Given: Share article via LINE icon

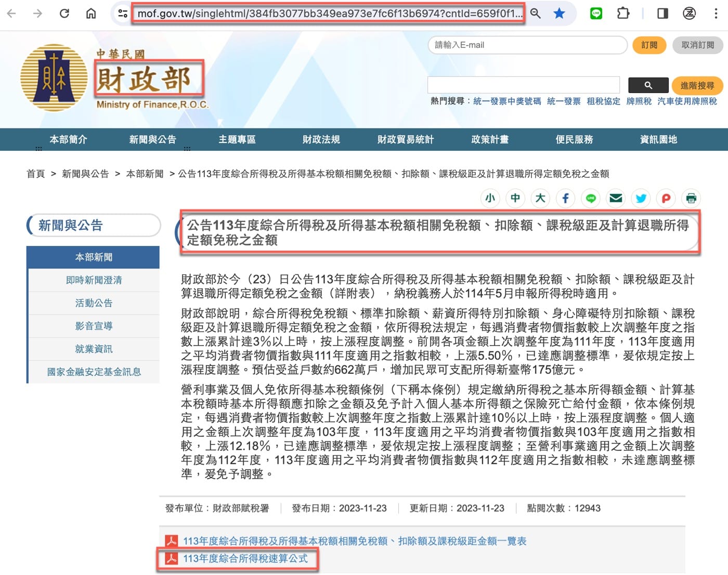Looking at the screenshot, I should (591, 198).
